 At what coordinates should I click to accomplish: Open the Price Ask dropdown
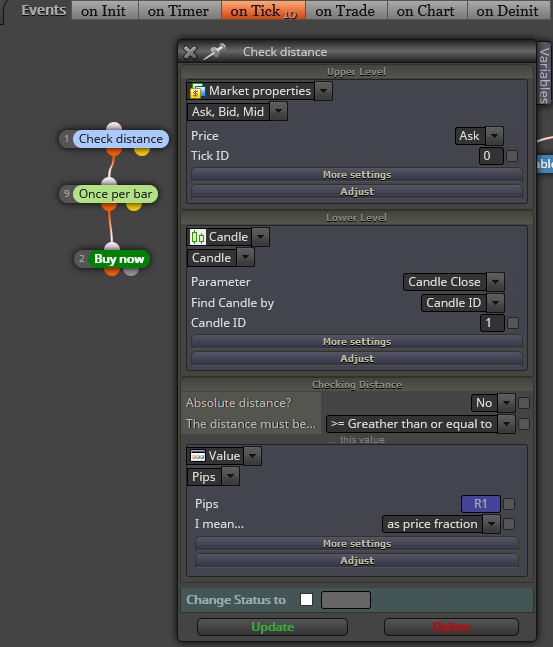click(494, 136)
